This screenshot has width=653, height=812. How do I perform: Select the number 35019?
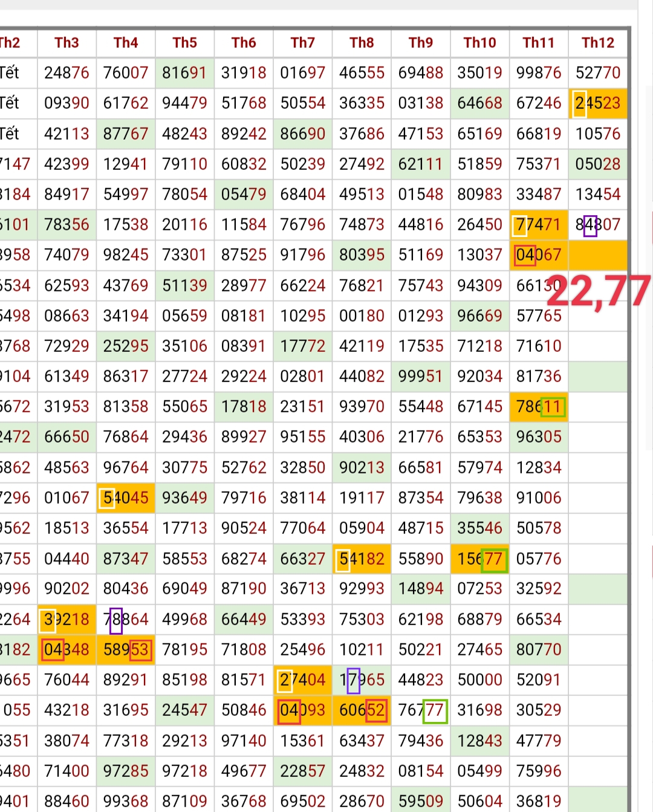point(479,73)
